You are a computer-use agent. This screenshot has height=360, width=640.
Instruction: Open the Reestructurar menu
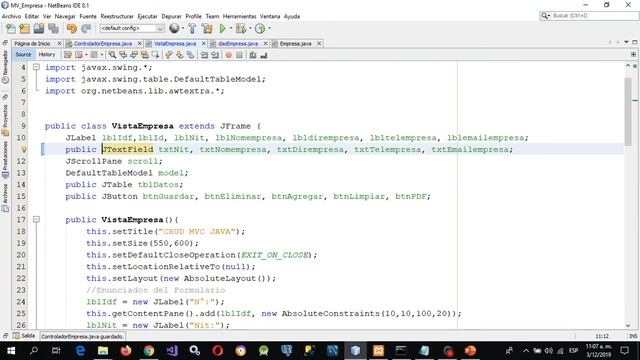[117, 16]
